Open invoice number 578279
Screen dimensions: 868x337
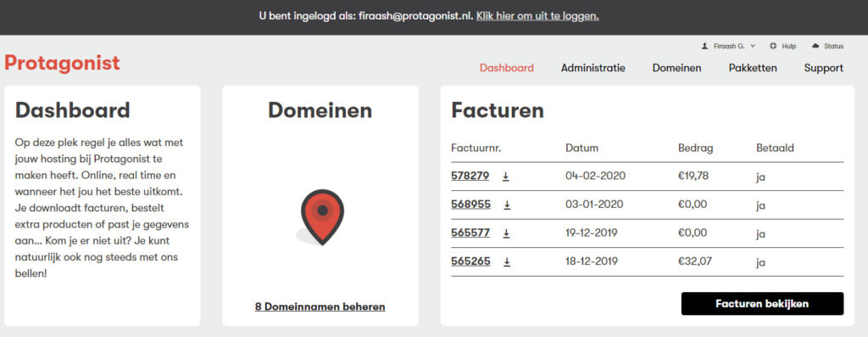coord(470,177)
